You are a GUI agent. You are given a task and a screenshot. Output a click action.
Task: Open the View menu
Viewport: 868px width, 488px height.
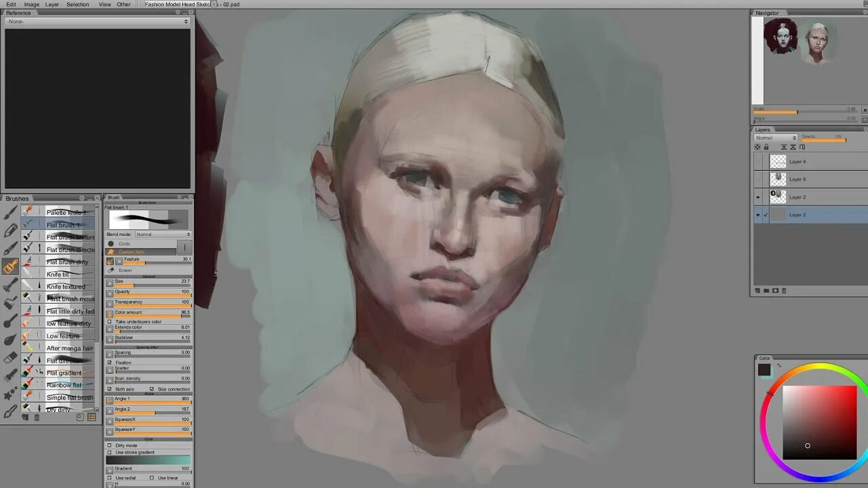tap(104, 4)
